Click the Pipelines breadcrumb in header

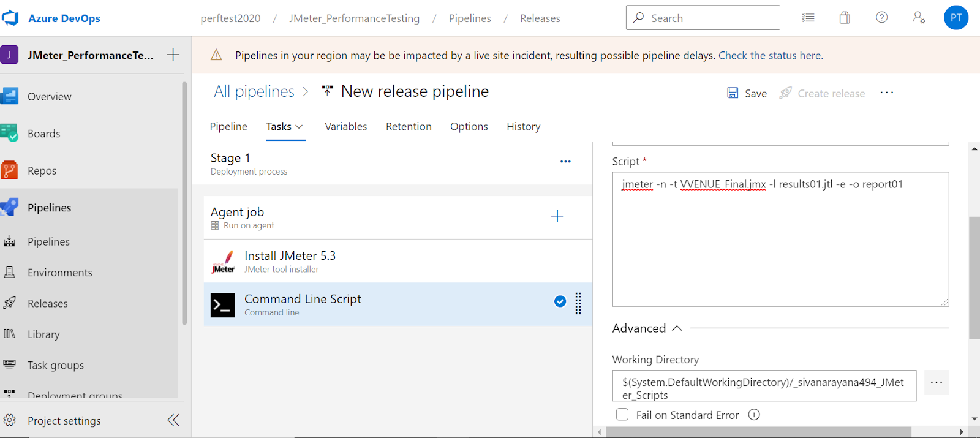coord(470,18)
